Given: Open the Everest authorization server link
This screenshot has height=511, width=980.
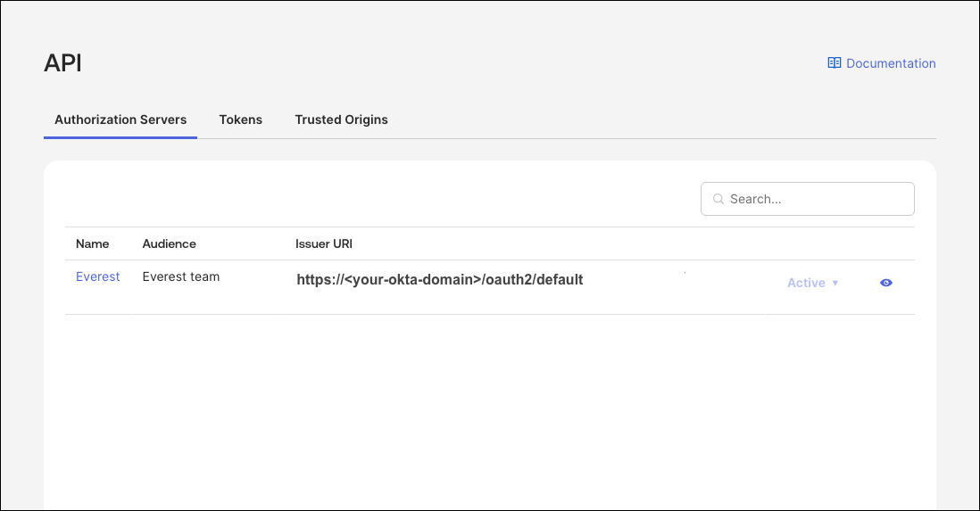Looking at the screenshot, I should (97, 276).
